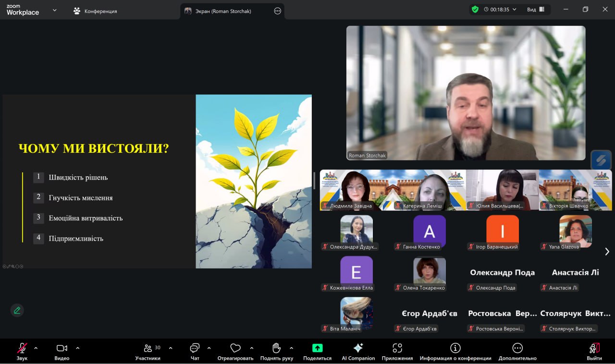Open the Zoom Workplace dropdown chevron
The height and width of the screenshot is (364, 615).
click(54, 10)
